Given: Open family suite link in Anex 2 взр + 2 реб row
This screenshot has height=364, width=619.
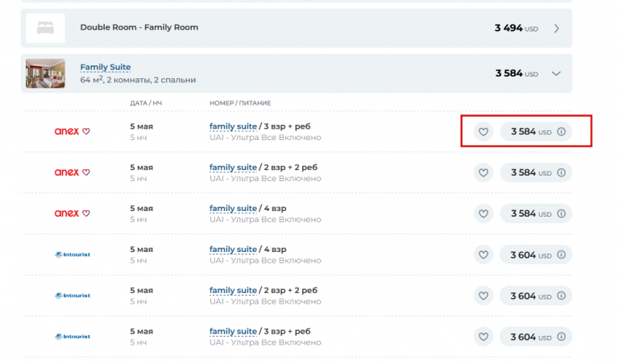Looking at the screenshot, I should (x=233, y=168).
